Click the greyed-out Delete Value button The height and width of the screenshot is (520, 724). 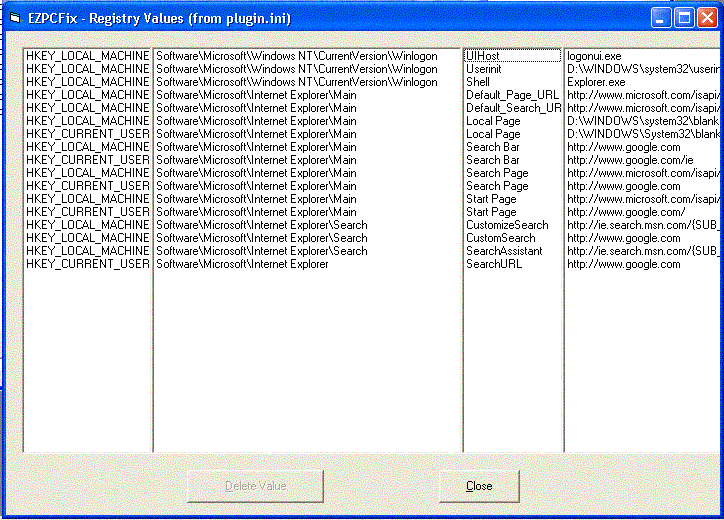tap(255, 486)
